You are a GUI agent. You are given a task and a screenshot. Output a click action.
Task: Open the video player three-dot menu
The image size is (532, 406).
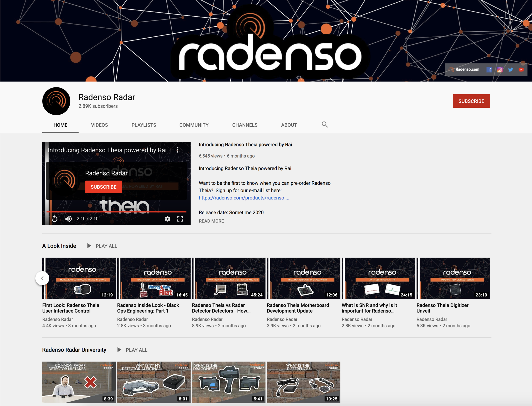click(x=177, y=150)
